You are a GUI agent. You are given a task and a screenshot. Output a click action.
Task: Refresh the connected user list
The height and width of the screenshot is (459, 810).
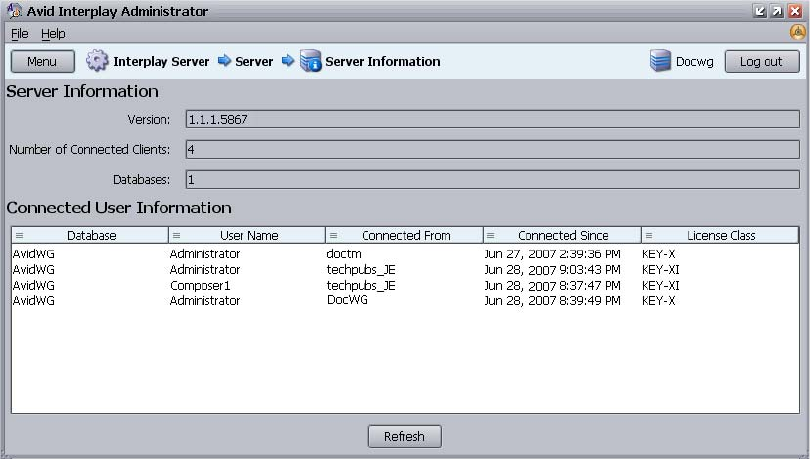pyautogui.click(x=404, y=436)
